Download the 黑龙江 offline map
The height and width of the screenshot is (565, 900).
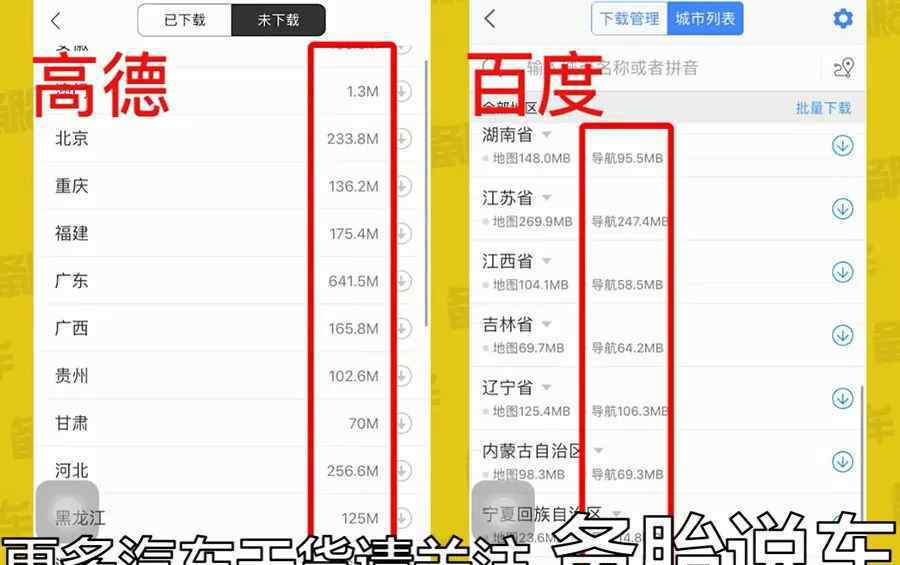pyautogui.click(x=404, y=518)
